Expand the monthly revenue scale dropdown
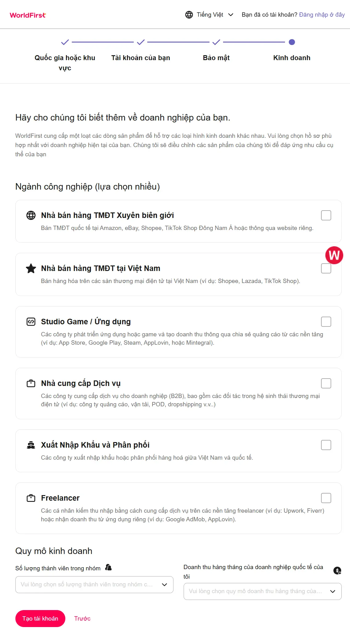Viewport: 350px width, 644px height. [262, 591]
